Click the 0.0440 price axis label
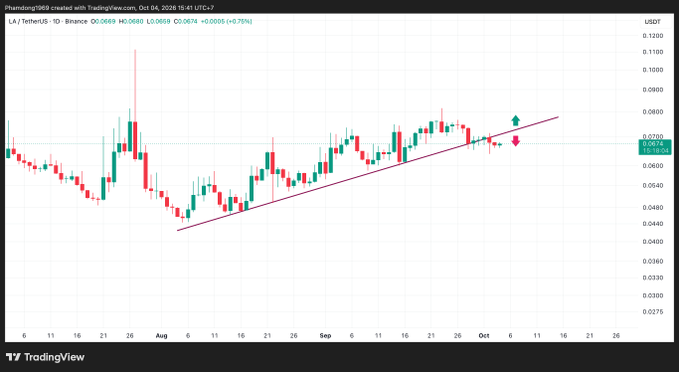679x372 pixels. (653, 223)
